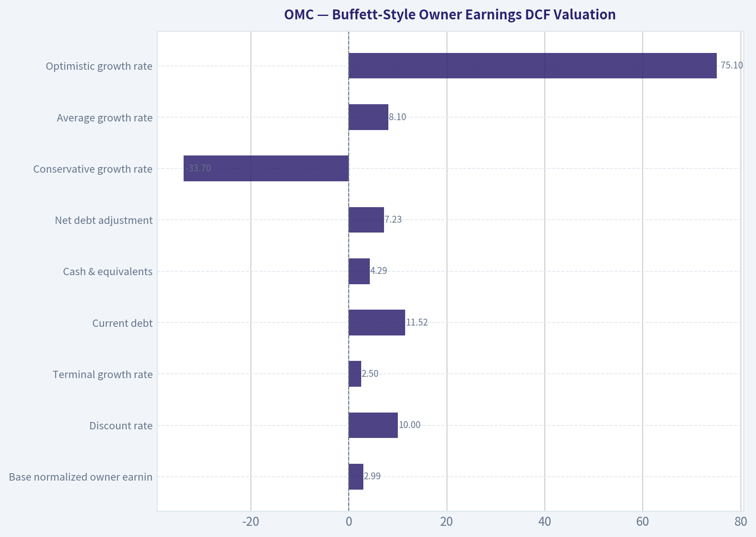756x537 pixels.
Task: Click the 11.52 value label
Action: pos(417,322)
